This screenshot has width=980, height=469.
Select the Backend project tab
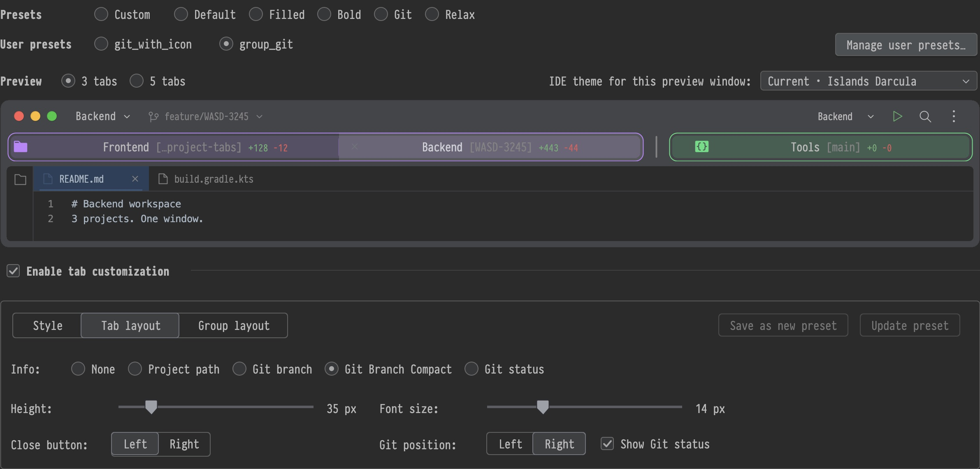click(x=490, y=147)
